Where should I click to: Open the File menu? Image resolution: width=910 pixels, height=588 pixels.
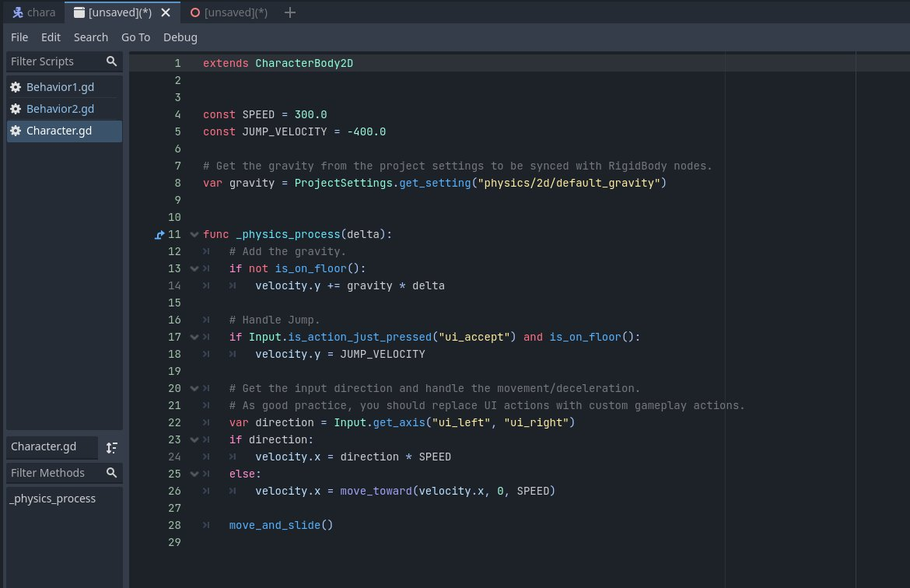[19, 37]
